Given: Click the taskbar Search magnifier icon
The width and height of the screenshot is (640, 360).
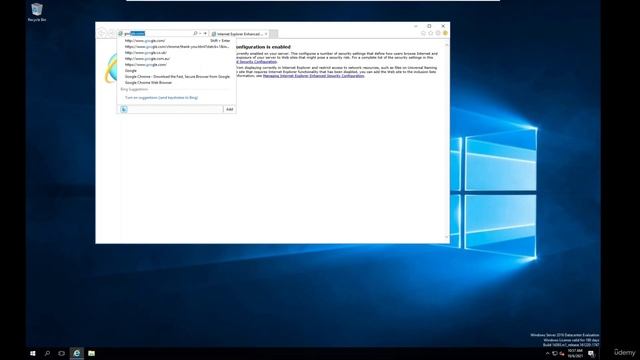Looking at the screenshot, I should 47,353.
